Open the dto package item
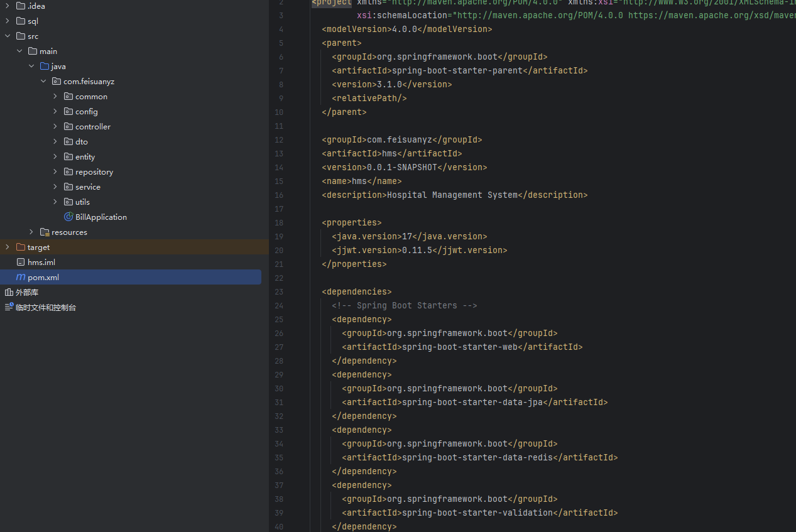The image size is (796, 532). tap(82, 141)
